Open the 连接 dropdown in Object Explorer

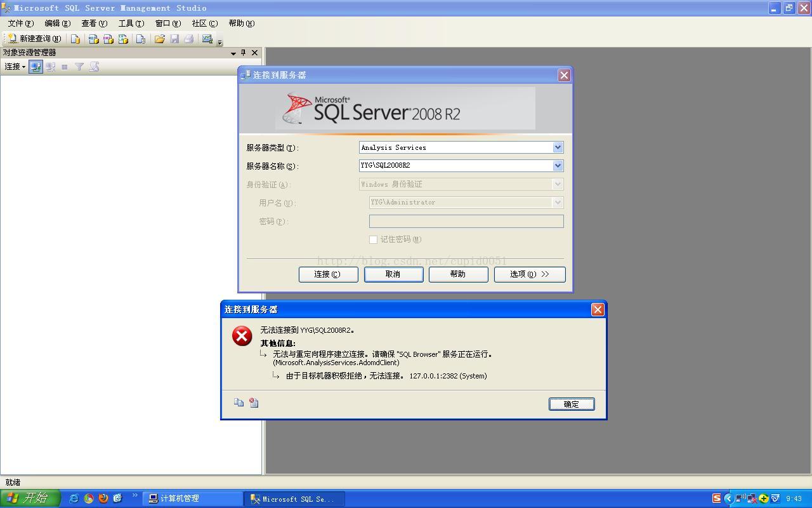15,67
